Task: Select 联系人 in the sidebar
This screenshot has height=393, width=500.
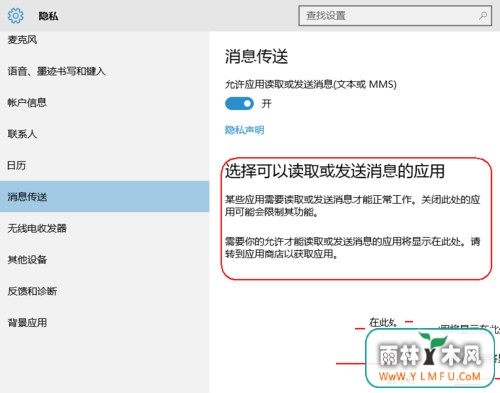Action: [22, 134]
